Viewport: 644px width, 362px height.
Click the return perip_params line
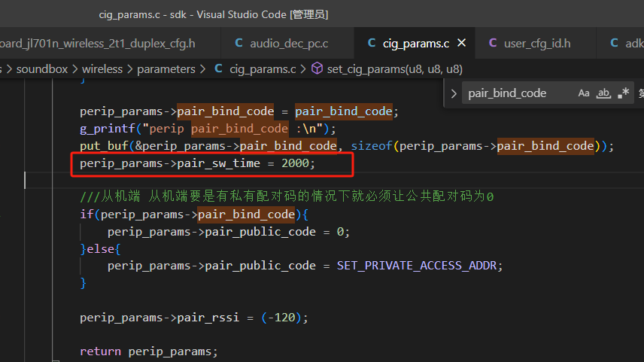coord(149,351)
